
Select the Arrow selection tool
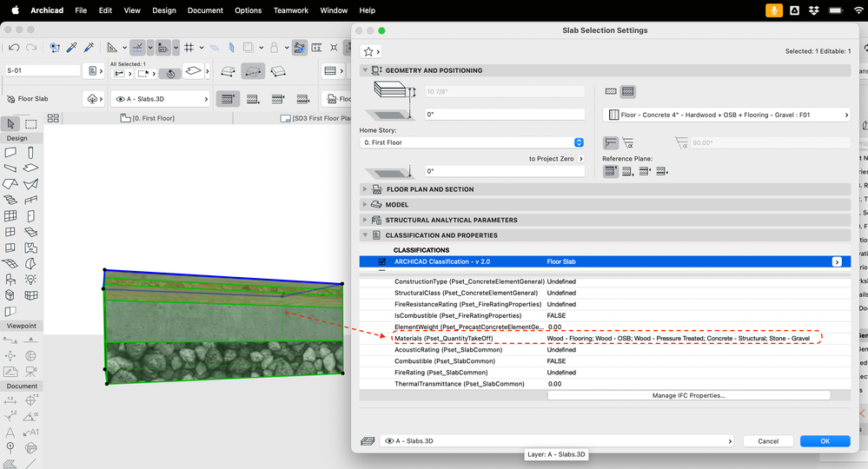tap(10, 124)
